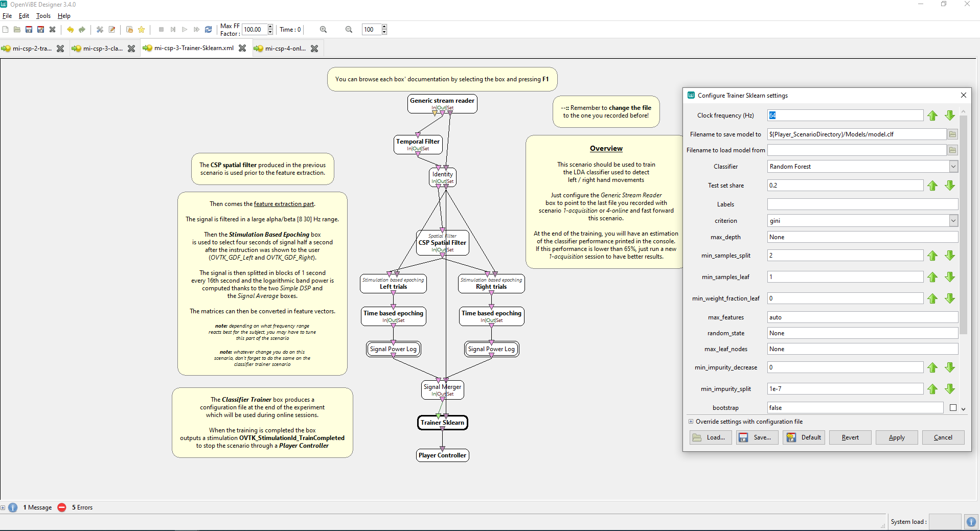Click the Save... button in the settings dialog

click(x=757, y=437)
